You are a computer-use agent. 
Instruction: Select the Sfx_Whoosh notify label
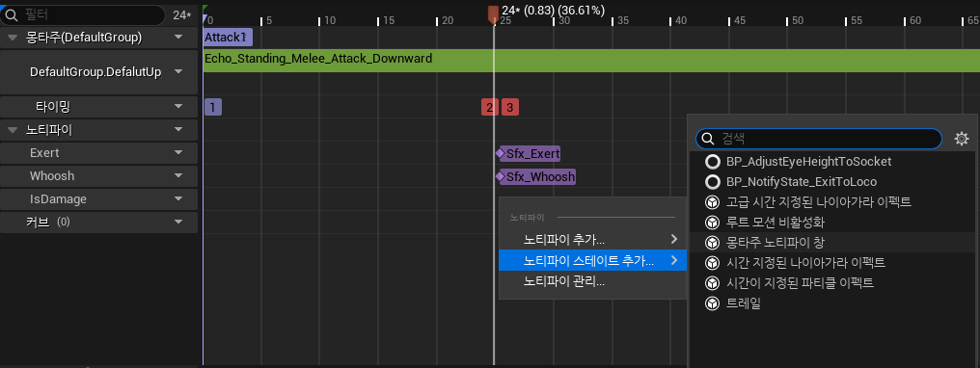click(540, 177)
